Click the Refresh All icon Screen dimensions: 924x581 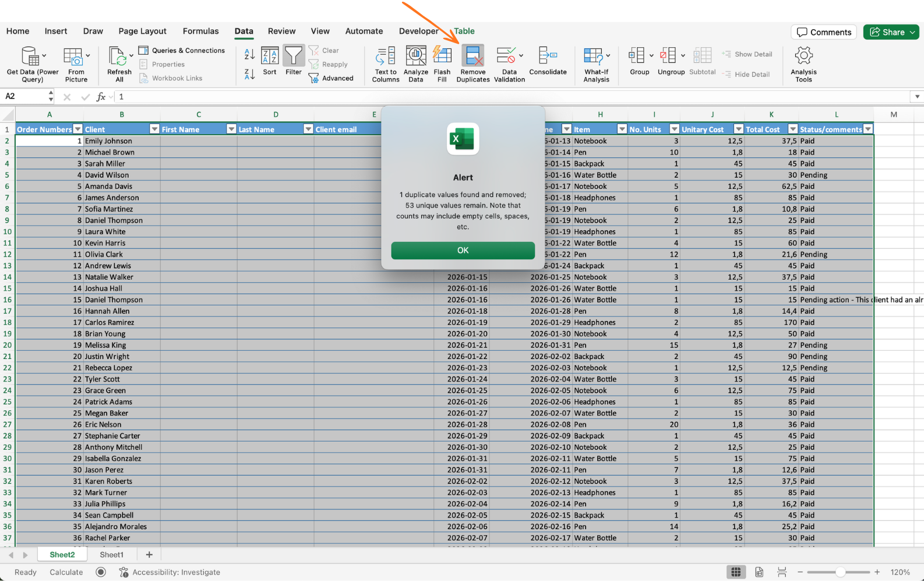[119, 57]
